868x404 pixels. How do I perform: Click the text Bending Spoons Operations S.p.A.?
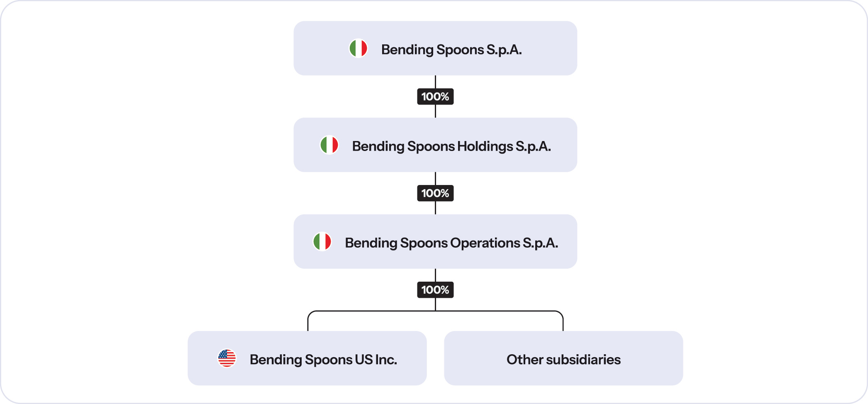click(451, 243)
